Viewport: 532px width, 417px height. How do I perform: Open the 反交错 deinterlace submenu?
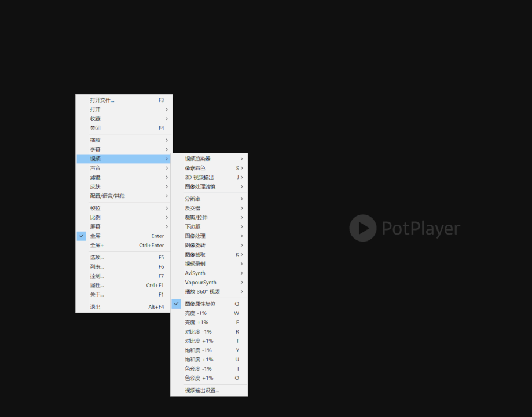click(x=209, y=208)
